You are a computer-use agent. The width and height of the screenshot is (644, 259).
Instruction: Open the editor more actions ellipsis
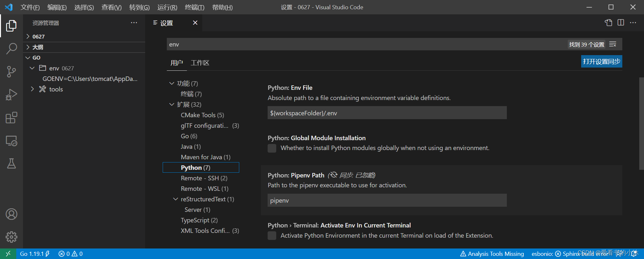tap(633, 23)
